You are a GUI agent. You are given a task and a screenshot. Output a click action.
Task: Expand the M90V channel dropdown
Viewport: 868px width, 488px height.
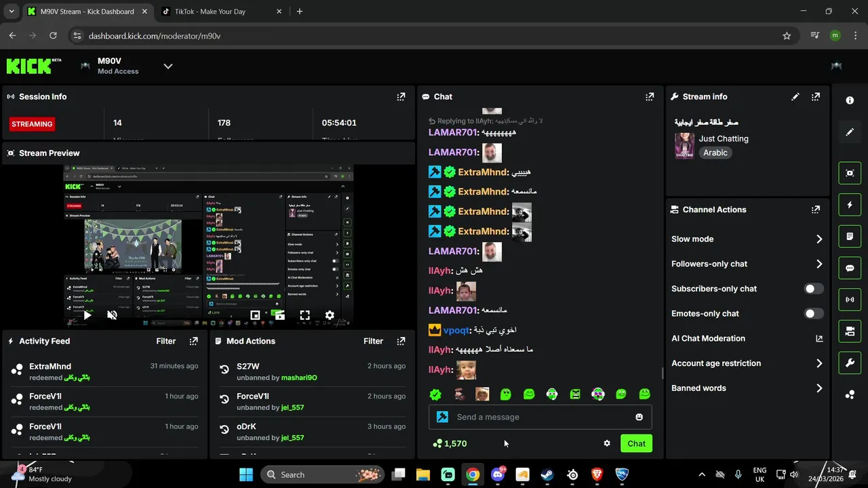[x=168, y=66]
